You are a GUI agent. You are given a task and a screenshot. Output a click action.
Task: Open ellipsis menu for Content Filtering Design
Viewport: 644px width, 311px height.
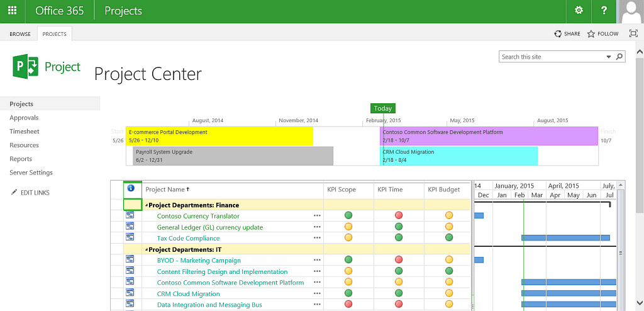point(317,271)
